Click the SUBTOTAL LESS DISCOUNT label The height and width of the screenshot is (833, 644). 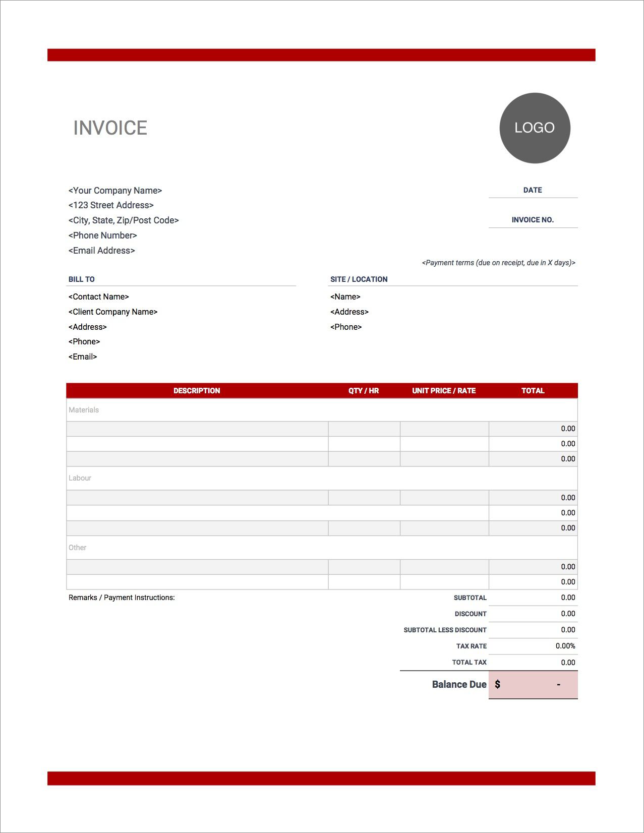tap(445, 630)
